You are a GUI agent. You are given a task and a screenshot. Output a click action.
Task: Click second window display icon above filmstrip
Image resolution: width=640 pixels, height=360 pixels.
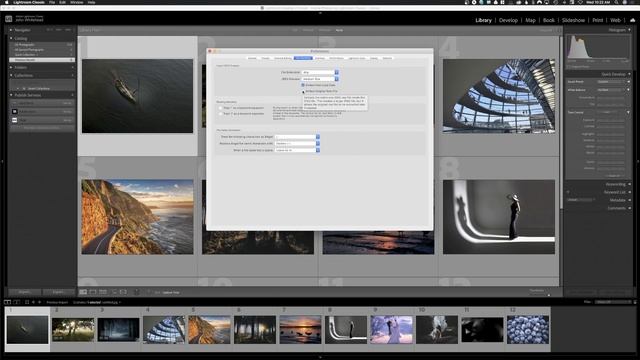(17, 302)
